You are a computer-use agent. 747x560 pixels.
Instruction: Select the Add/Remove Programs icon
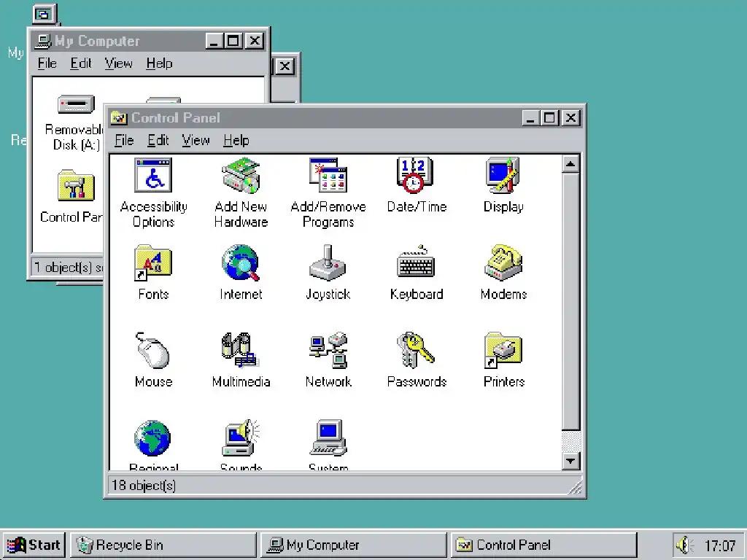(x=328, y=176)
